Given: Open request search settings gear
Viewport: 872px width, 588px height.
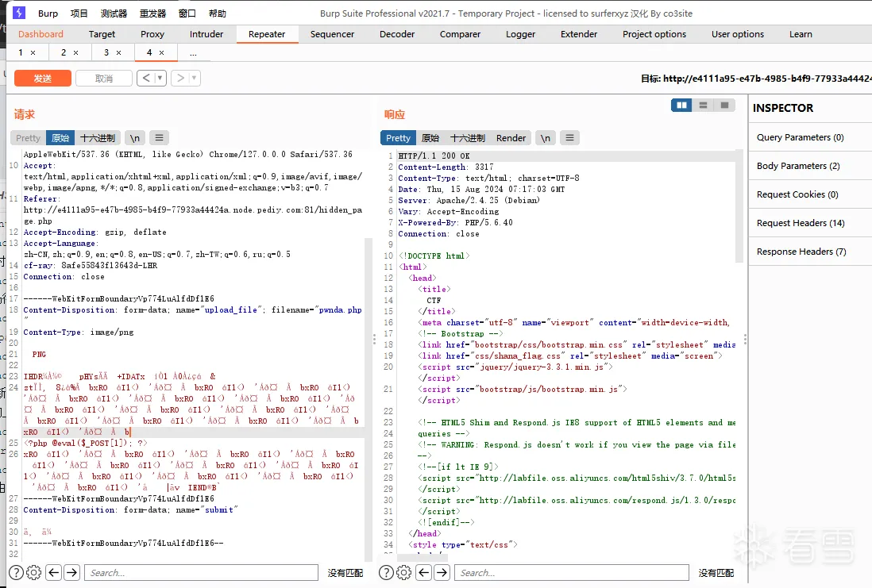Looking at the screenshot, I should [34, 572].
